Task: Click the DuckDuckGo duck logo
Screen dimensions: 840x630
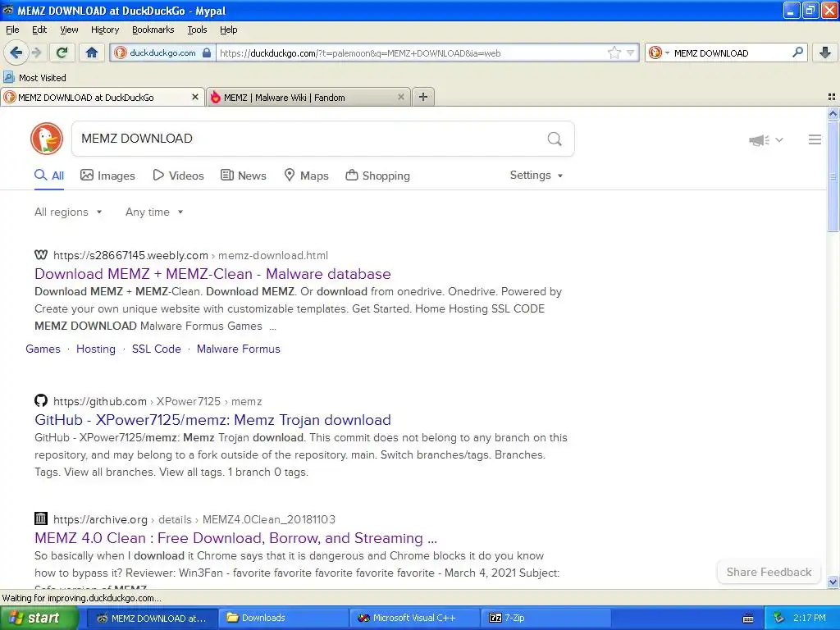Action: [47, 139]
